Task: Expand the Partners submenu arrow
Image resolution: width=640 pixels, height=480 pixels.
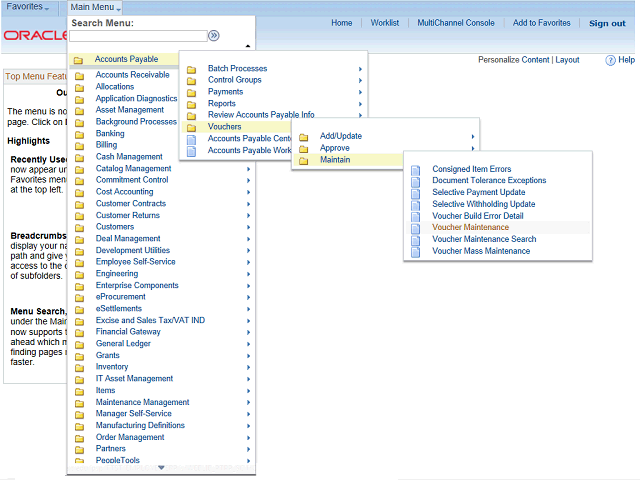Action: click(248, 449)
